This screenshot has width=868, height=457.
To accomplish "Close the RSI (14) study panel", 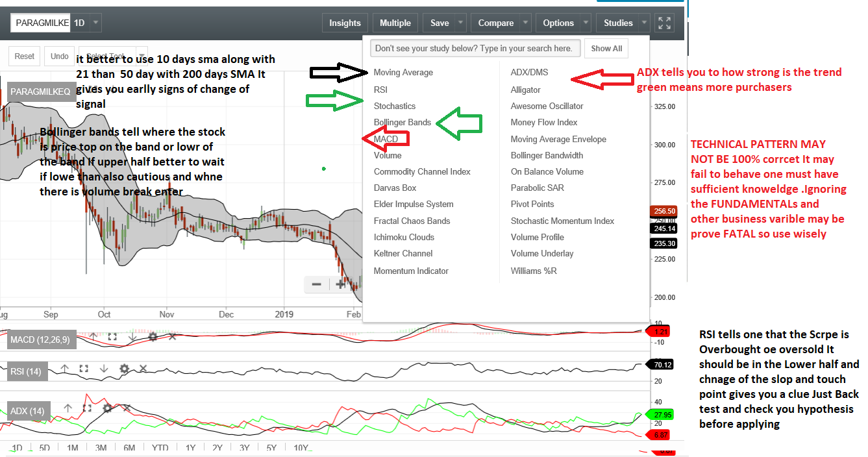I will coord(143,369).
